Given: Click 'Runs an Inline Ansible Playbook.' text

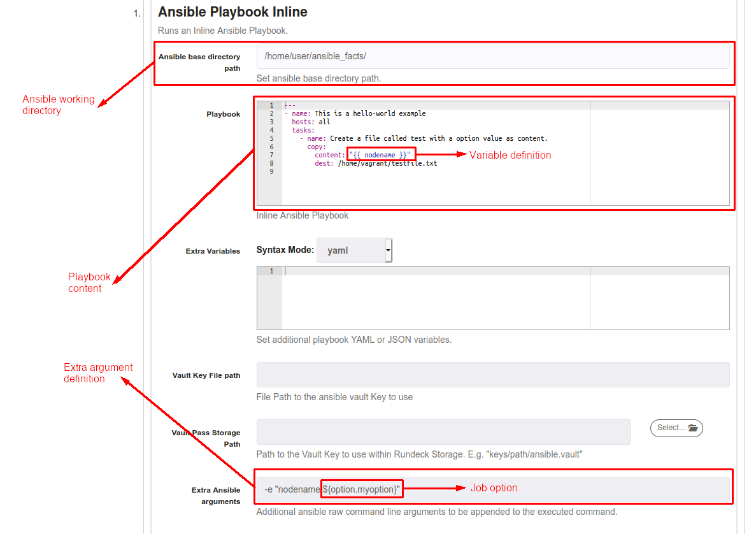Looking at the screenshot, I should pos(223,31).
